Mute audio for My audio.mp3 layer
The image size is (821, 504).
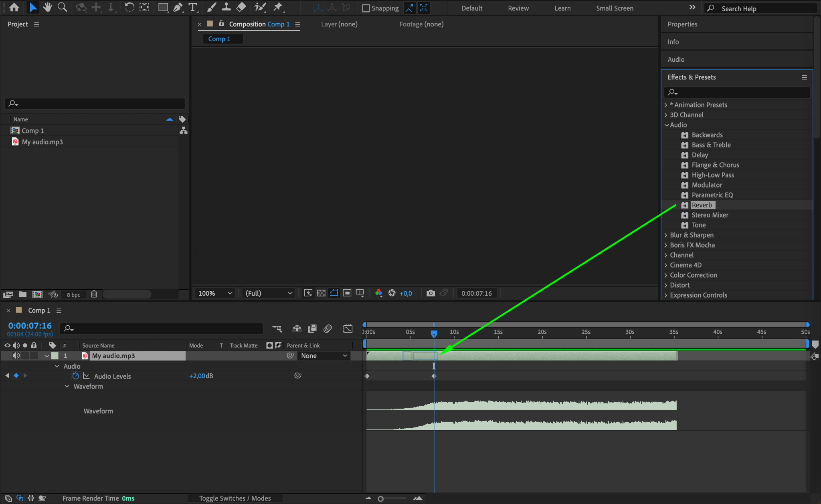pos(16,356)
